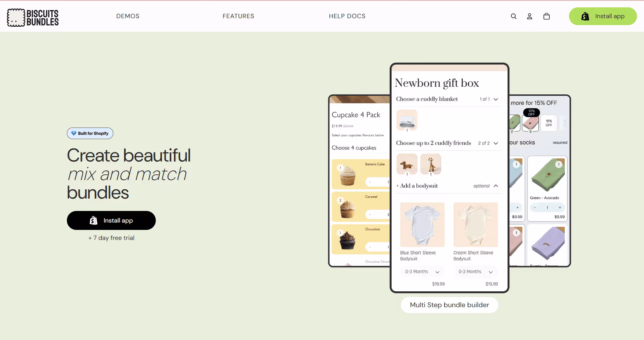This screenshot has width=644, height=340.
Task: Select the giraffe toy thumbnail
Action: [431, 164]
